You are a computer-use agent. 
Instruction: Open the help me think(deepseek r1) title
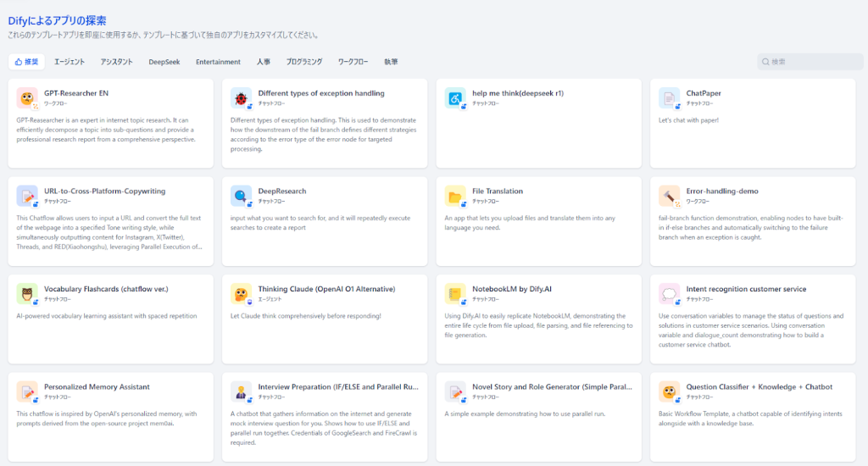click(518, 93)
